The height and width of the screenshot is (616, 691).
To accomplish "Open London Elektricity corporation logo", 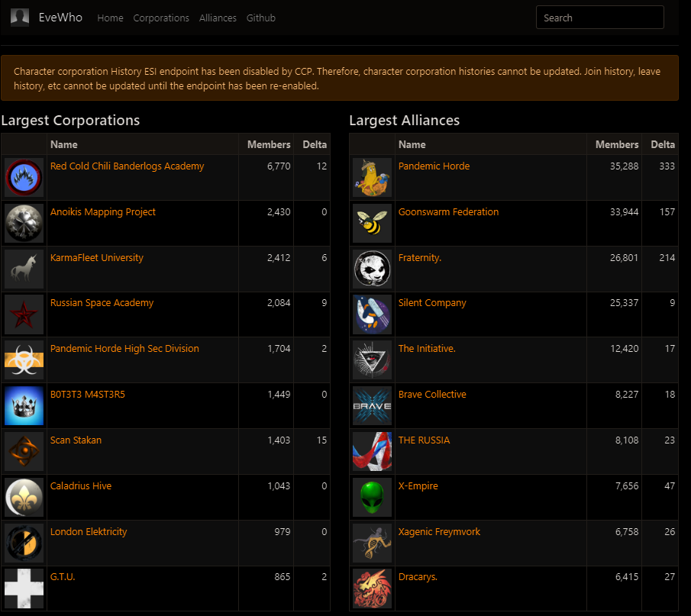I will [x=24, y=543].
